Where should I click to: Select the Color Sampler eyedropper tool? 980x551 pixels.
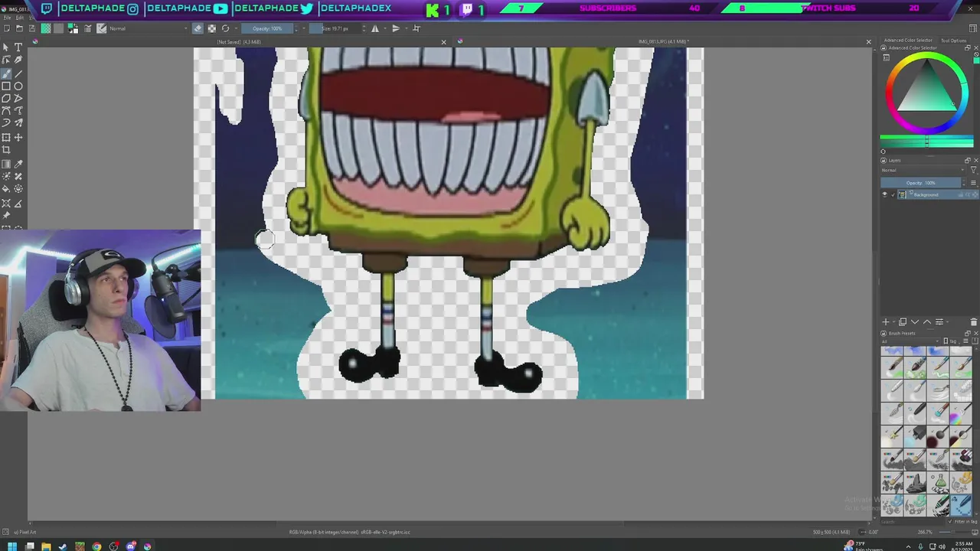click(x=18, y=164)
